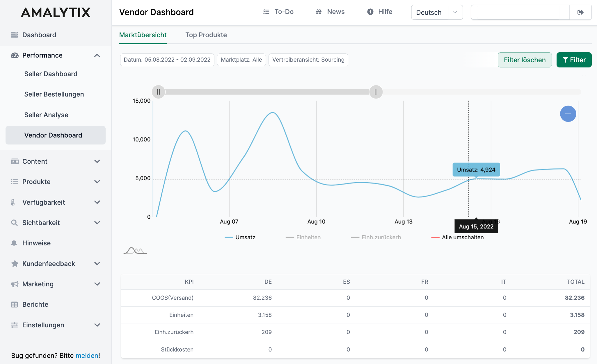
Task: Click the chart type curve icon
Action: (135, 250)
